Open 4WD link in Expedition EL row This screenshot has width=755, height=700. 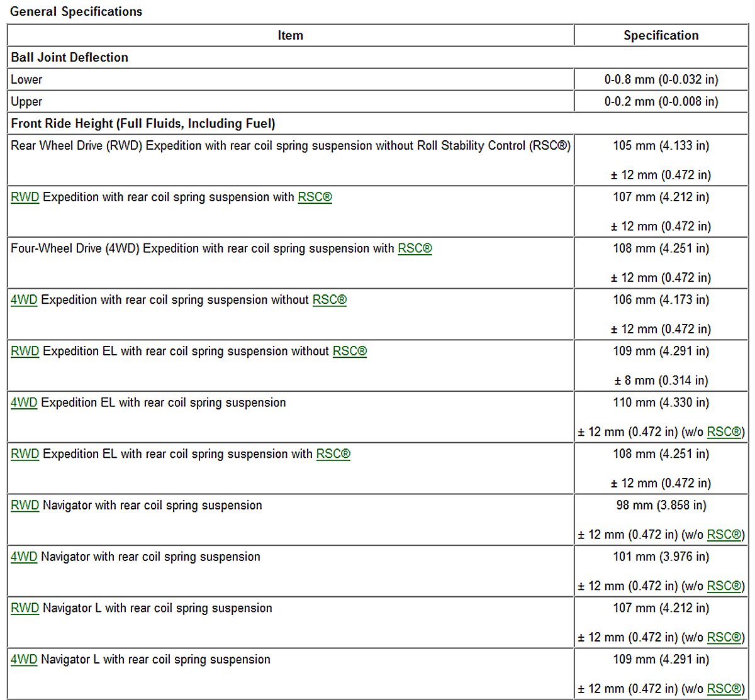pyautogui.click(x=24, y=403)
